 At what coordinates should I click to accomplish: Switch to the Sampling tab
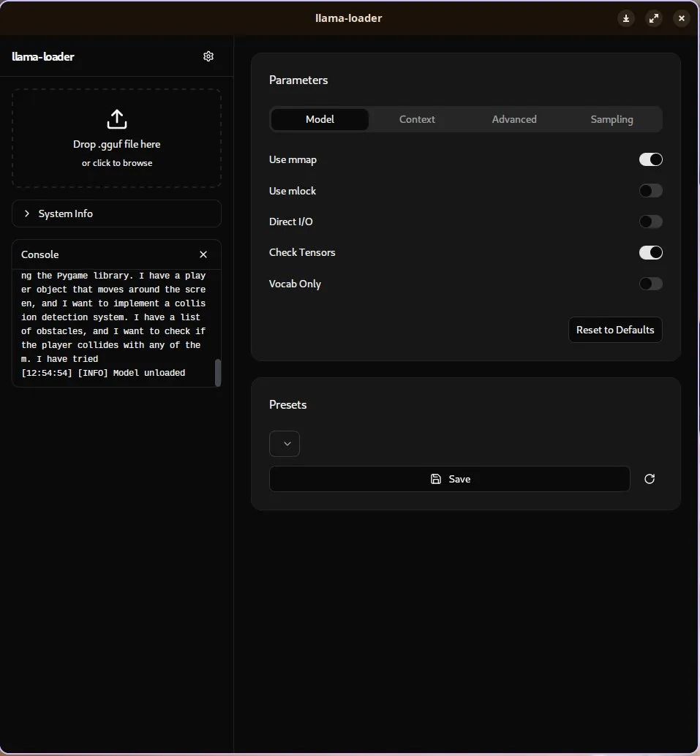point(611,119)
